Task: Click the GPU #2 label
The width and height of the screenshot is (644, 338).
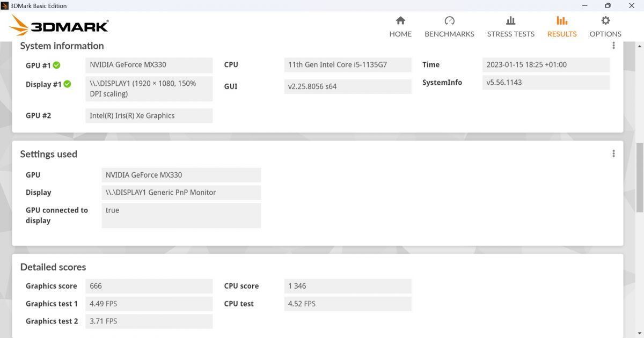Action: 38,115
